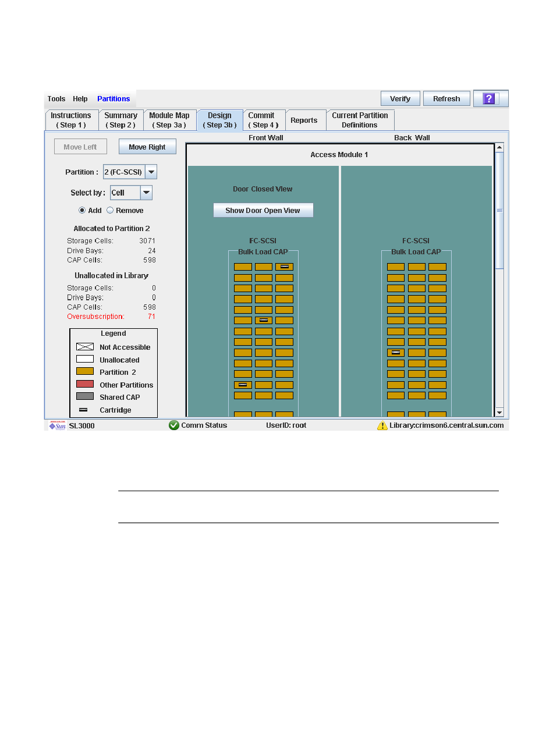Screen dimensions: 553x756
Task: Click the UserID: root status text
Action: (286, 425)
